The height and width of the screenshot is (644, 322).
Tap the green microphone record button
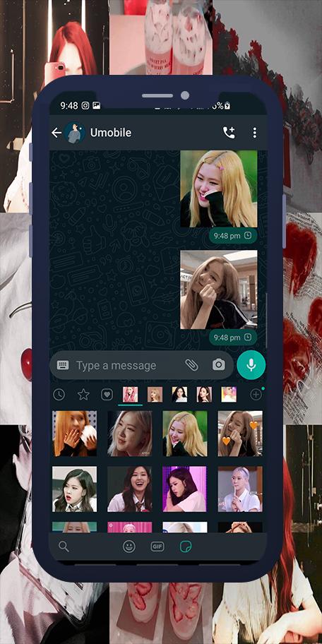[x=251, y=364]
